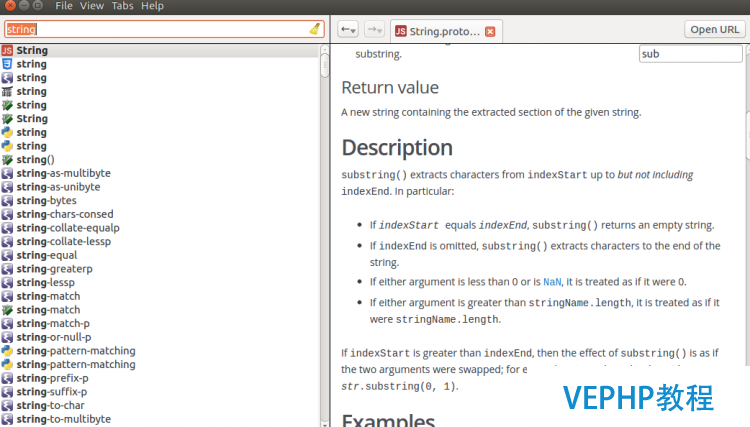Click the Emacs icon beside string-greaterp
This screenshot has width=750, height=427.
tap(7, 269)
